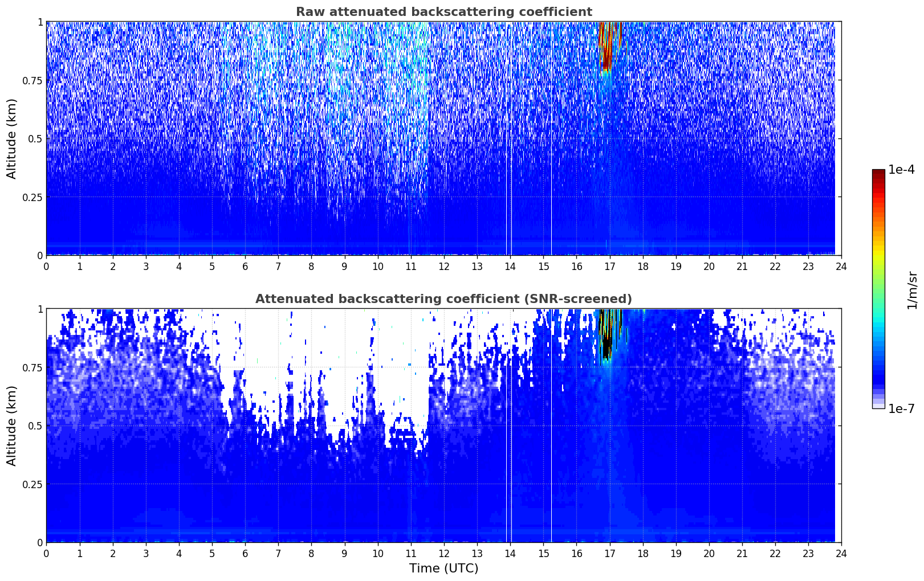Click the SNR-screened plot's 'Altitude (km)' label
This screenshot has height=581, width=924.
pyautogui.click(x=12, y=425)
